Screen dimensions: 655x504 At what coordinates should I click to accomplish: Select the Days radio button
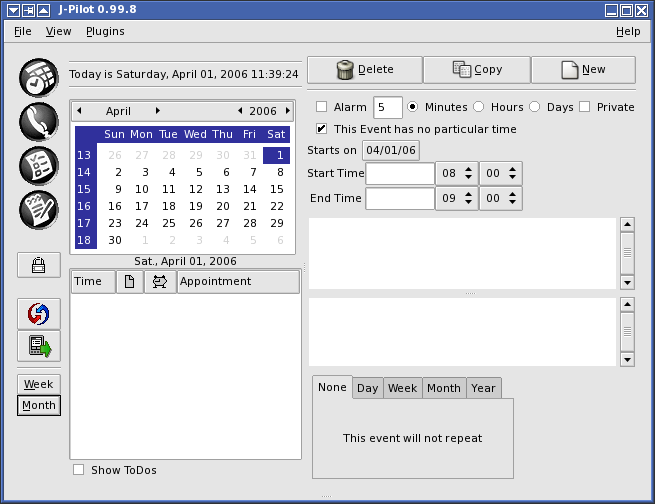(535, 107)
